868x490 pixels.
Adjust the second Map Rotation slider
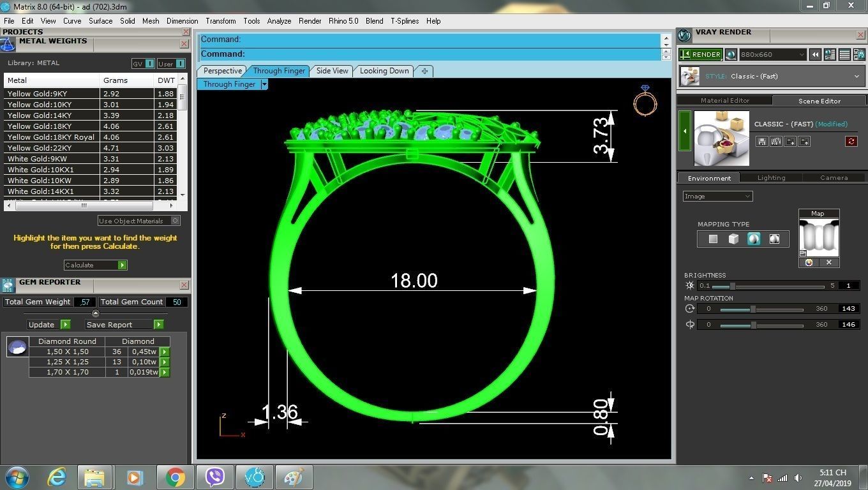coord(761,325)
